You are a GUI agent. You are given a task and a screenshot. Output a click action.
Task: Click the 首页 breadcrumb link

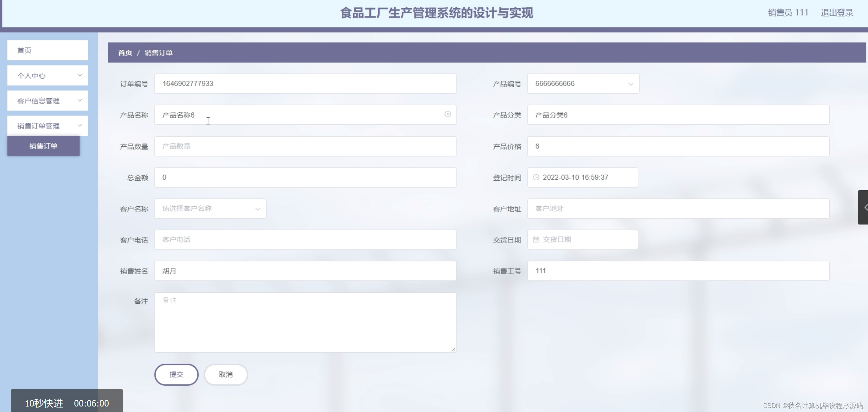(x=125, y=53)
